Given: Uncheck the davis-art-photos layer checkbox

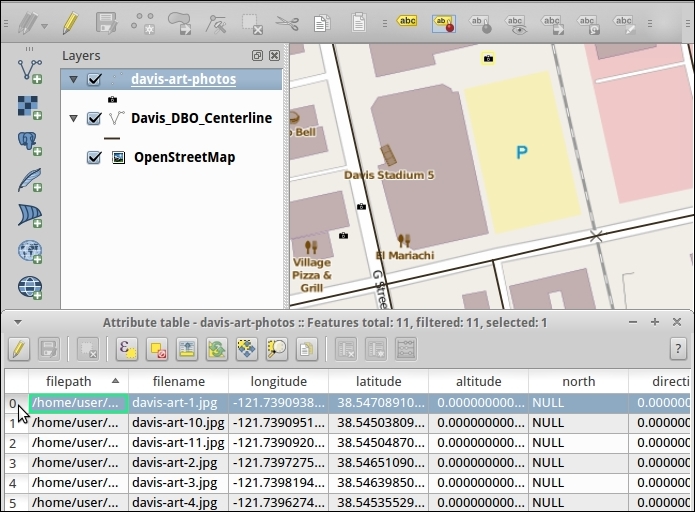Looking at the screenshot, I should click(x=94, y=80).
